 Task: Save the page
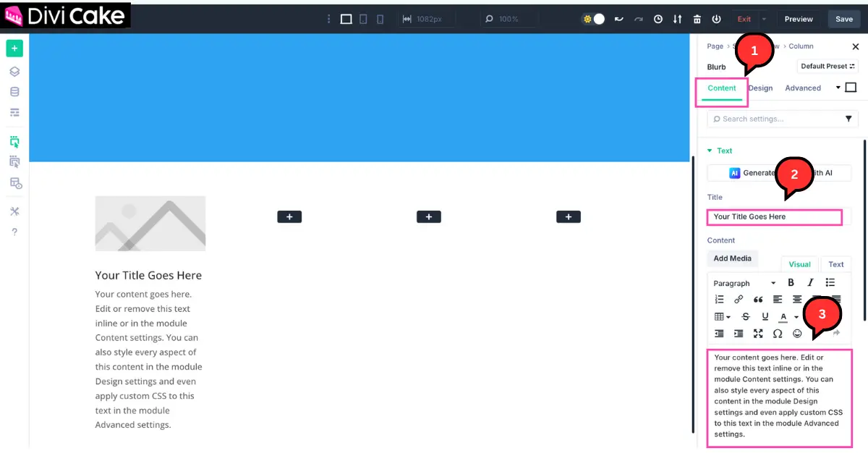coord(844,19)
